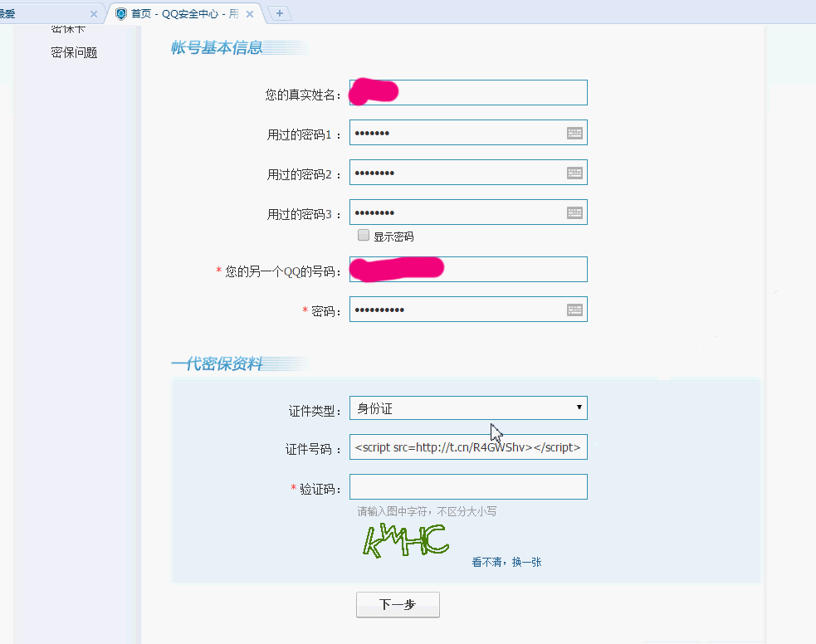Click the 您的真实姓名 input field
Viewport: 816px width, 644px height.
(x=468, y=93)
